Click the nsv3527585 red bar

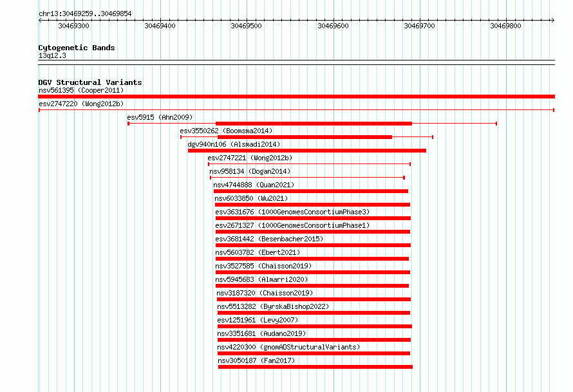click(313, 272)
